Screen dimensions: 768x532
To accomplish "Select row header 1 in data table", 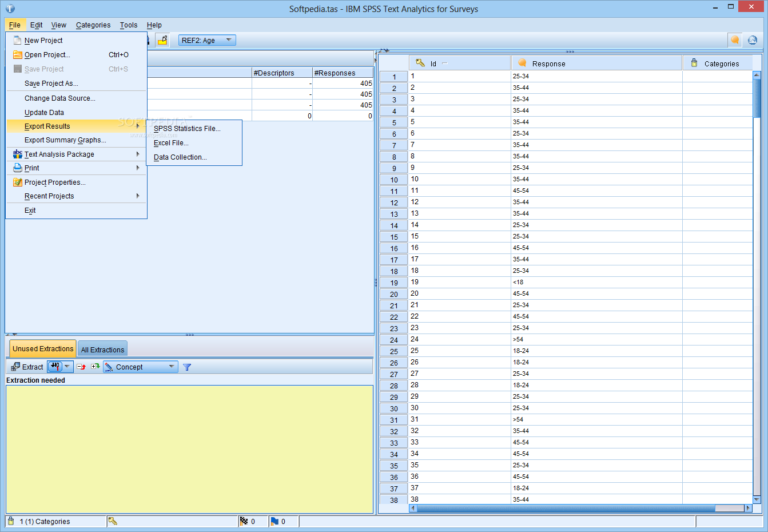I will click(x=394, y=77).
